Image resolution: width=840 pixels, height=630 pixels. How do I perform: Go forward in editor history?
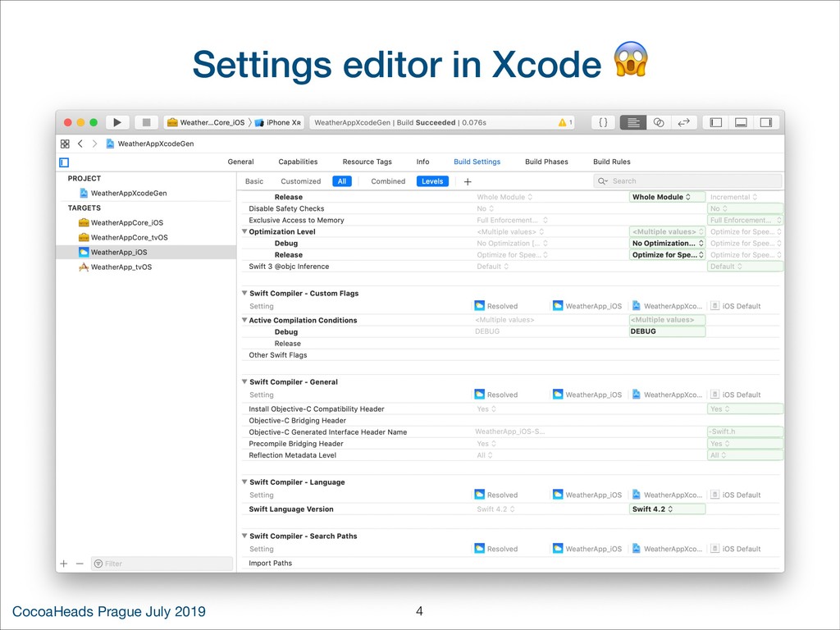(94, 144)
